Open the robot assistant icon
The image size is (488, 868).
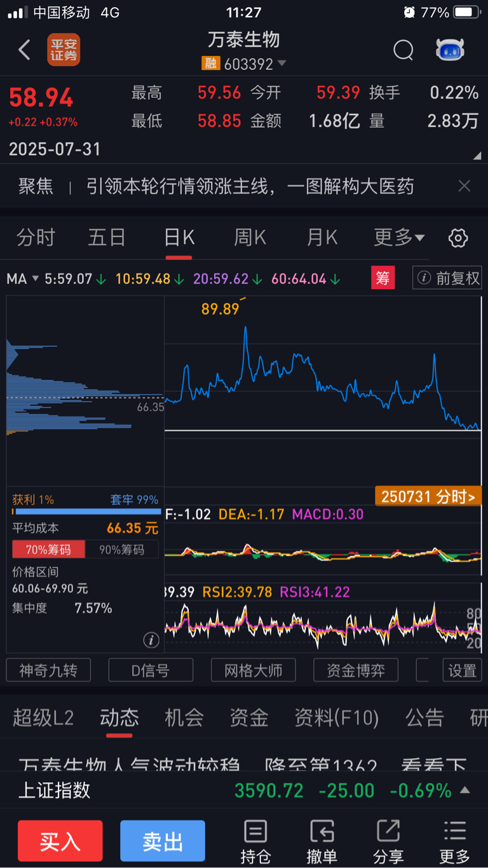[450, 50]
